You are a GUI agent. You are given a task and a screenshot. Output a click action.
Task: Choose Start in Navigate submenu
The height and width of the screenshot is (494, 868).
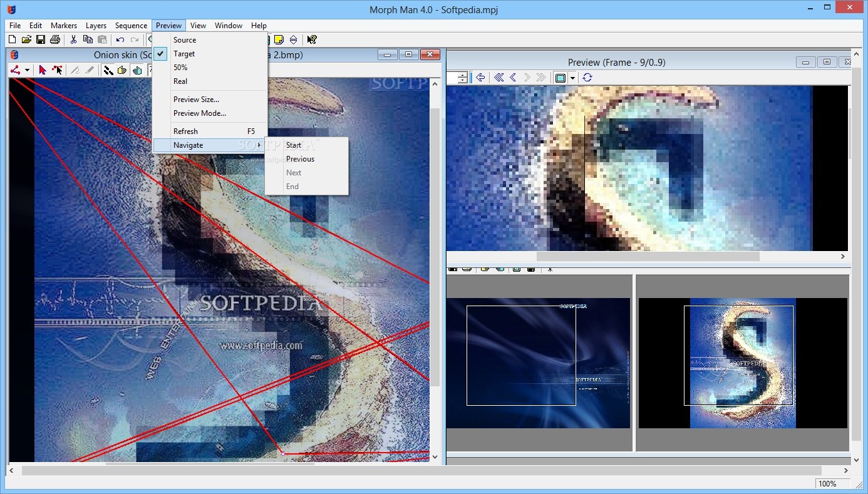(x=306, y=145)
